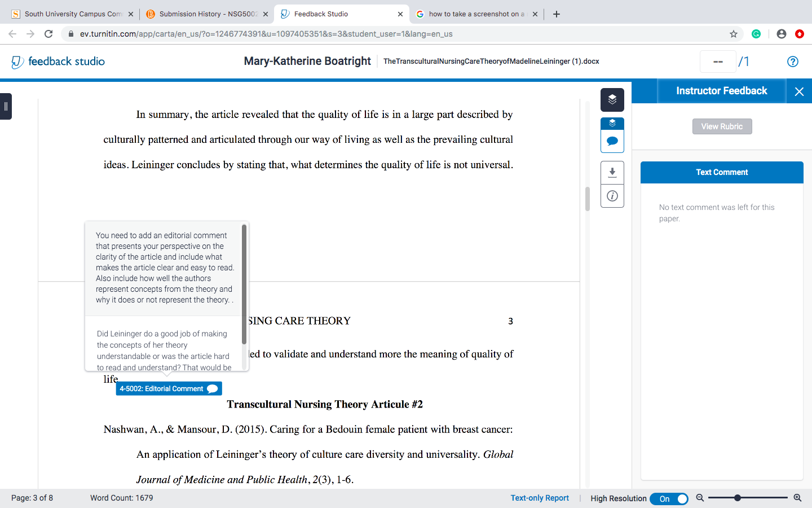Switch to South University Campus tab
Screen dimensions: 812x508
pos(72,14)
